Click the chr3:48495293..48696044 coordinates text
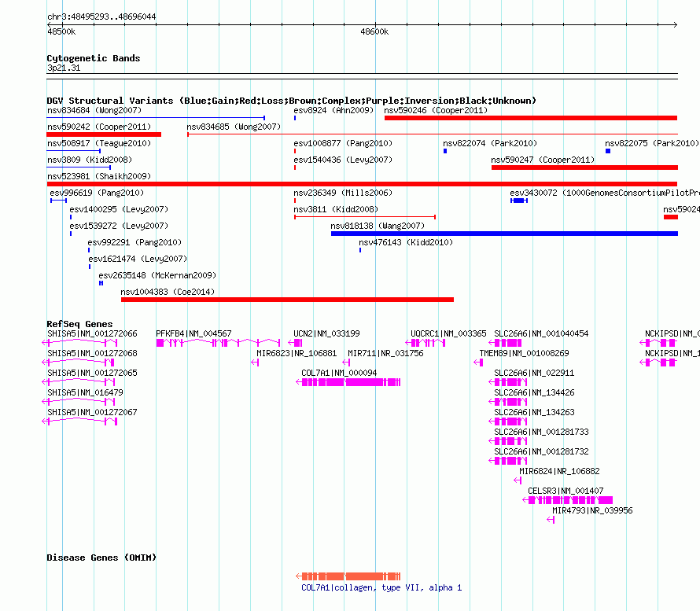Image resolution: width=700 pixels, height=611 pixels. tap(101, 17)
